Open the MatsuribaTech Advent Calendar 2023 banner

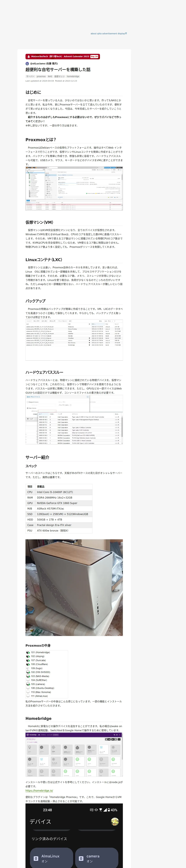pos(62,57)
